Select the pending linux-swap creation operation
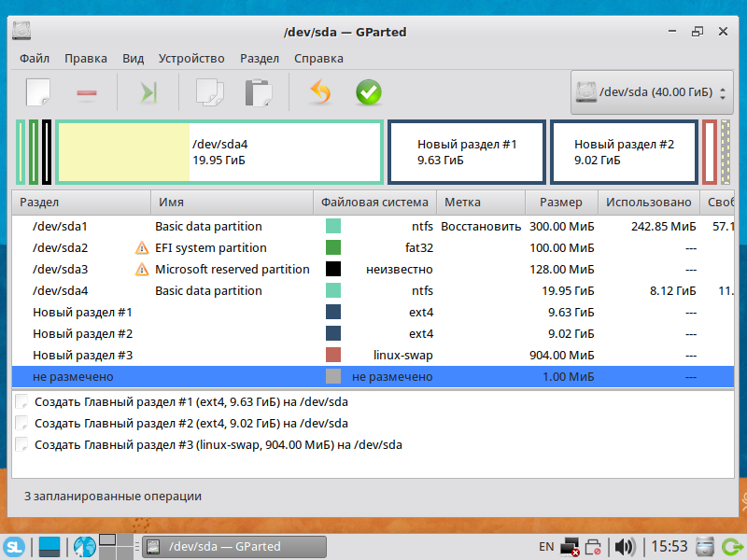 point(218,445)
